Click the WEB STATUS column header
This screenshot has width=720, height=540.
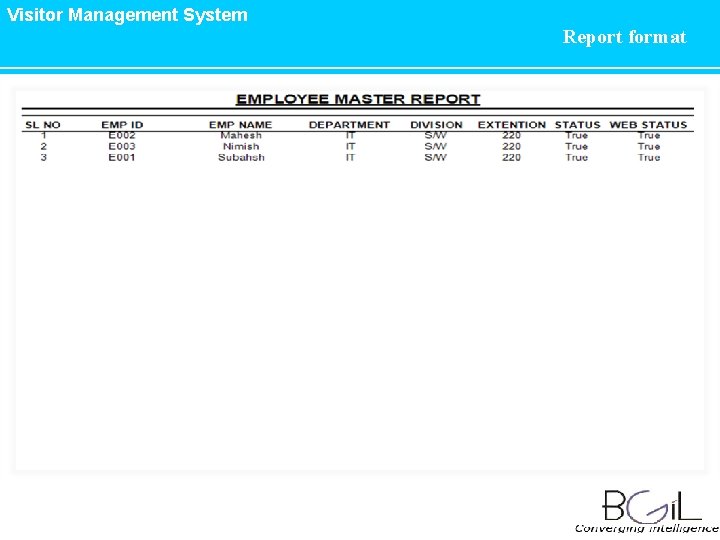tap(648, 125)
